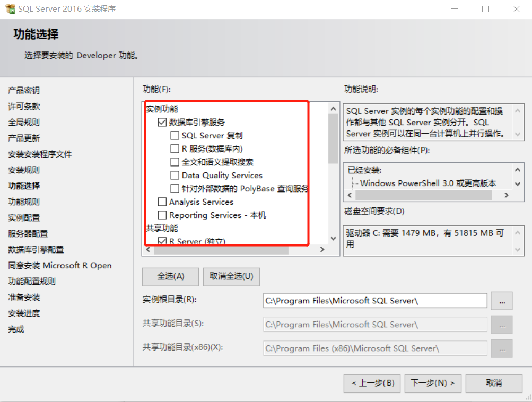
Task: Select 功能配置规则 step in sidebar
Action: (31, 282)
